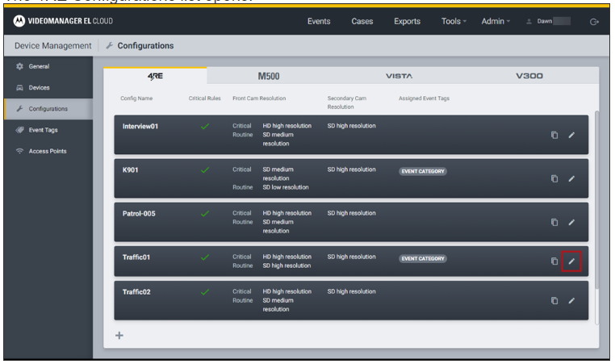This screenshot has width=615, height=364.
Task: Click the Dawn user profile
Action: point(548,21)
